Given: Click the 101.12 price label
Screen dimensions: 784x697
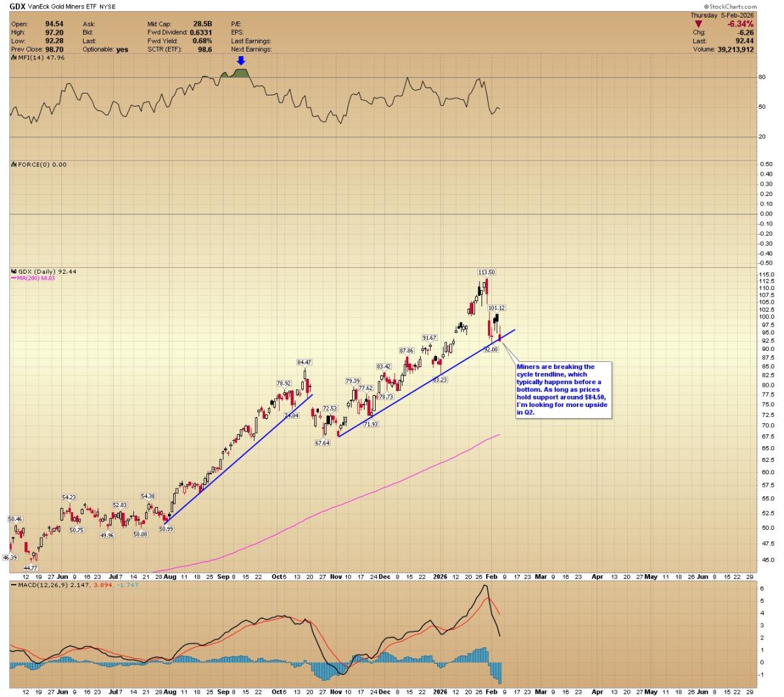Looking at the screenshot, I should coord(497,308).
